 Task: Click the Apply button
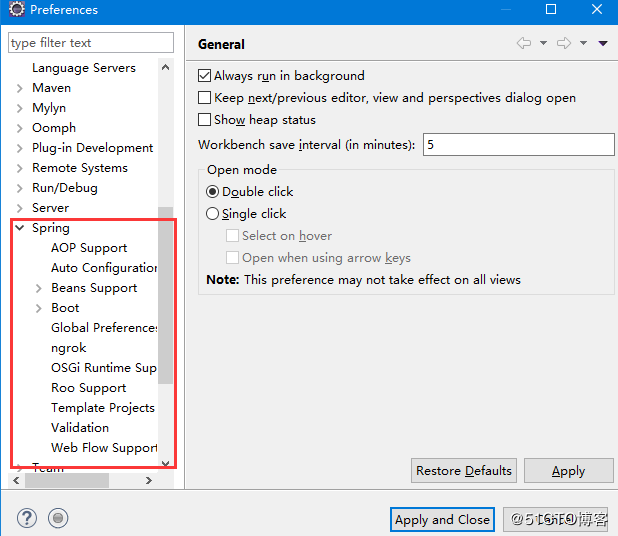(569, 471)
